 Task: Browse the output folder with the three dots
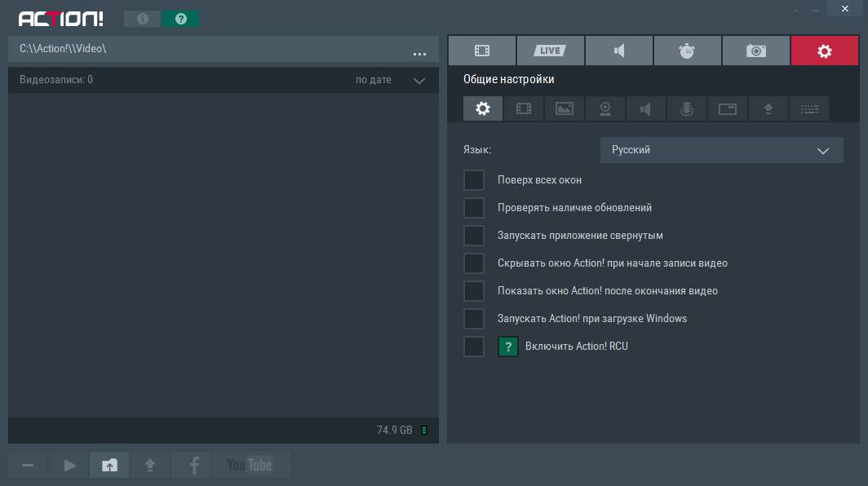tap(419, 53)
